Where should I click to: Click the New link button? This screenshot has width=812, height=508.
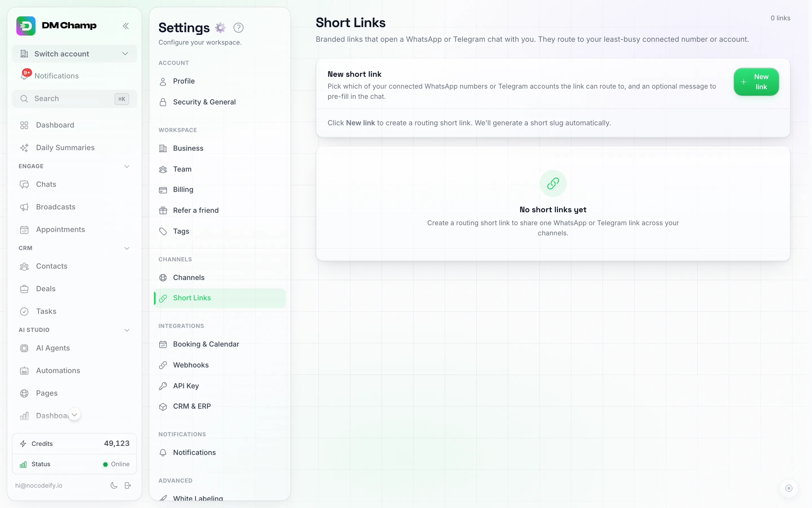click(x=756, y=82)
